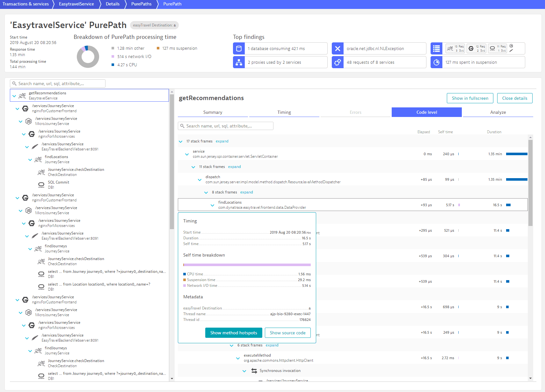Focus the PurePath tree search field
This screenshot has height=392, width=545.
[x=58, y=83]
